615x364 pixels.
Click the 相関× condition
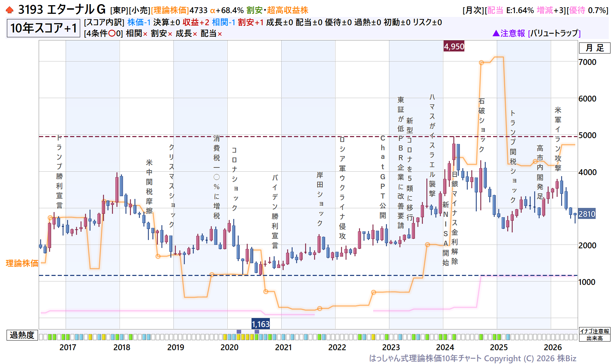point(136,33)
